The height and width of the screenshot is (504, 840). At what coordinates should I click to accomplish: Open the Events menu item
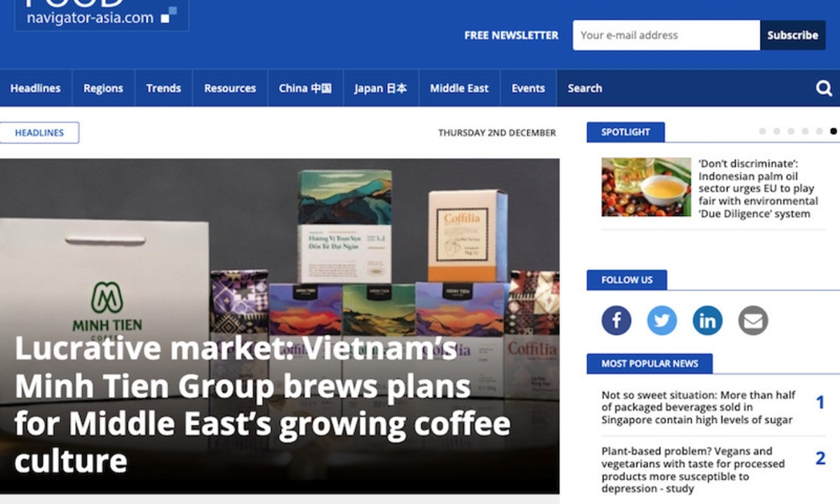(x=528, y=88)
